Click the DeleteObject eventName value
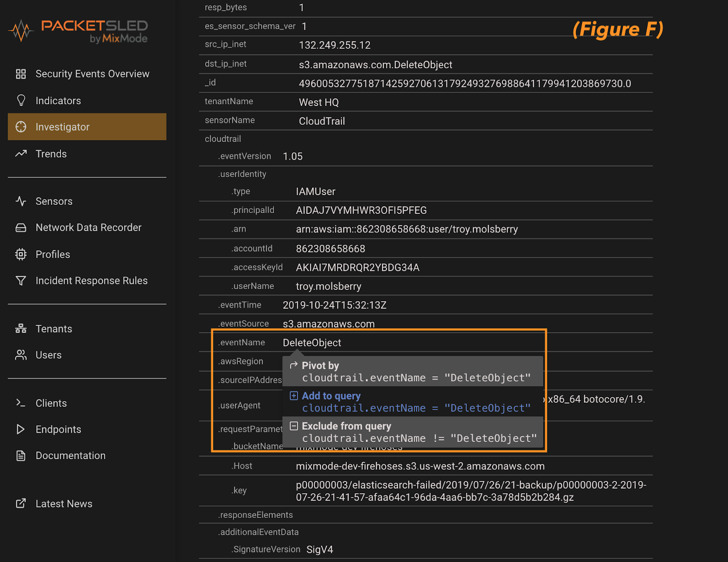This screenshot has width=728, height=562. (312, 343)
